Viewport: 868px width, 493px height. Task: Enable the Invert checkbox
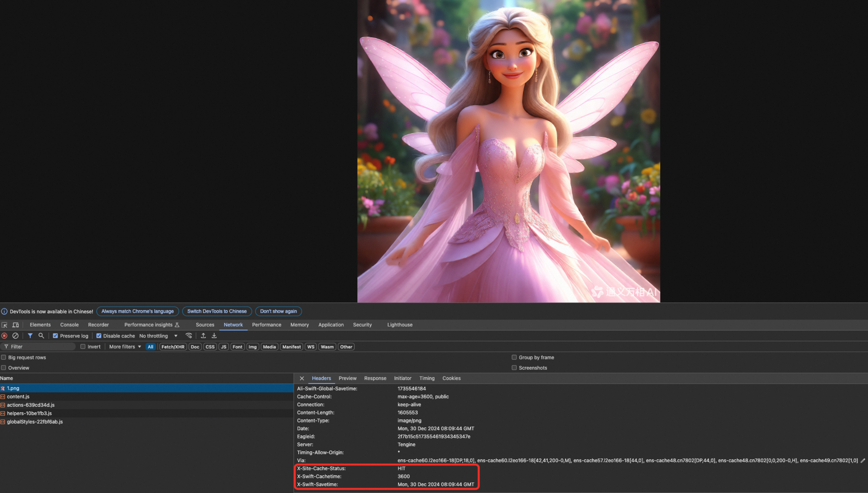point(83,346)
